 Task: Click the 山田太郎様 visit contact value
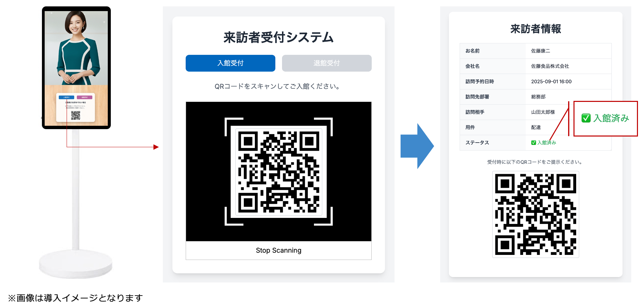click(543, 112)
